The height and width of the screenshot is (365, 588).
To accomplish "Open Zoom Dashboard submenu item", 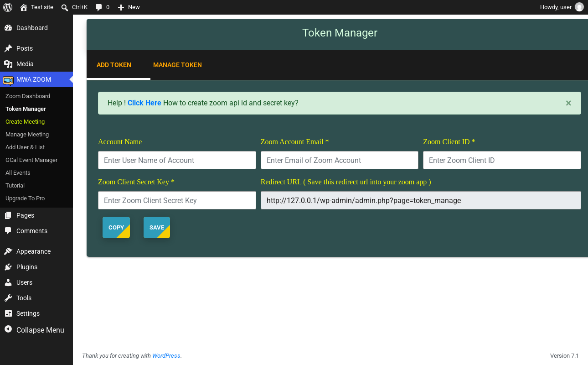I will (28, 96).
